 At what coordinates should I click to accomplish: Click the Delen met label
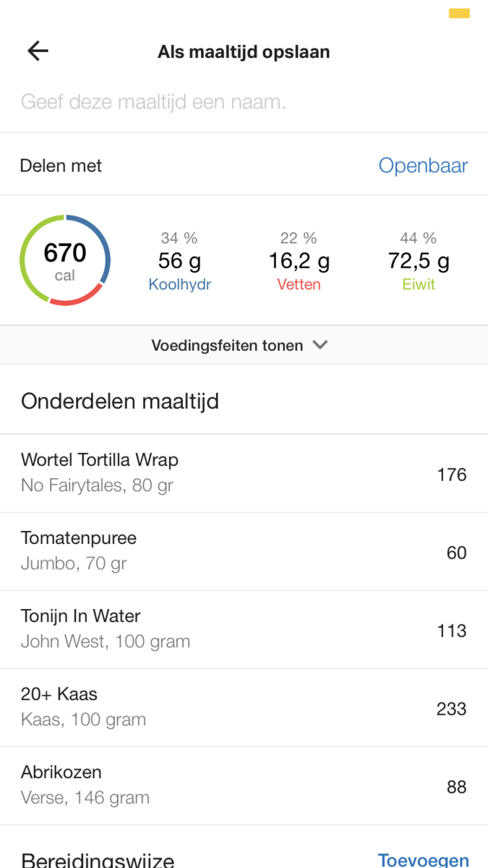click(x=61, y=166)
